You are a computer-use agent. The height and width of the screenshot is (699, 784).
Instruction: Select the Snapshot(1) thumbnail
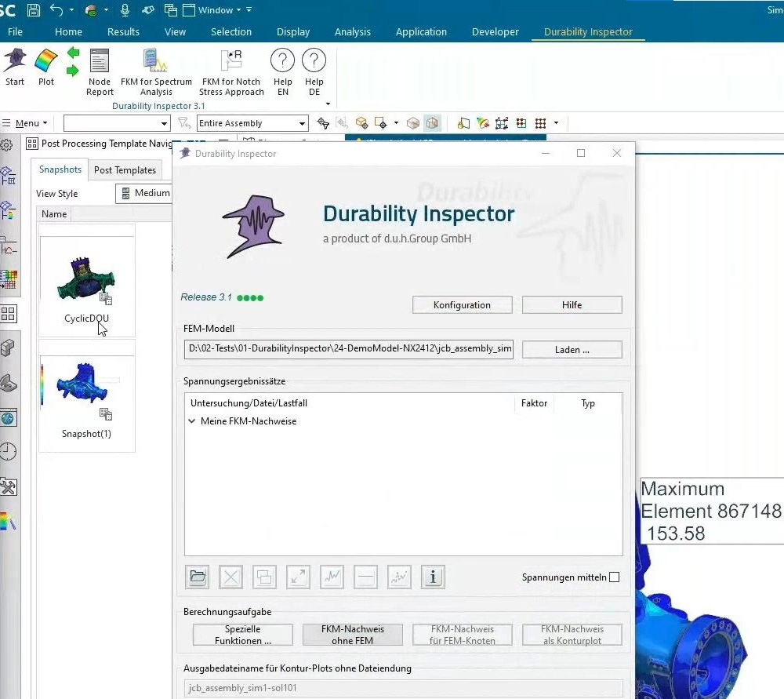pos(86,396)
